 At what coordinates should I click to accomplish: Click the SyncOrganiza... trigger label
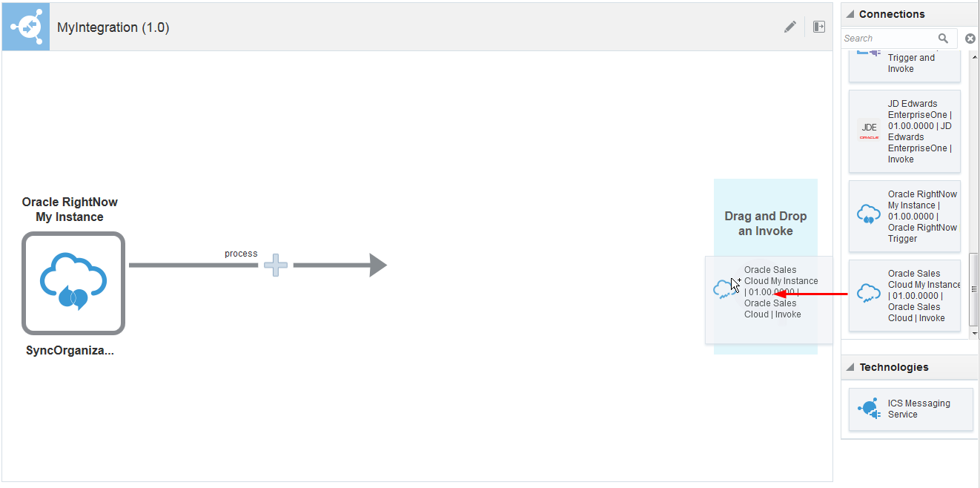click(x=70, y=350)
